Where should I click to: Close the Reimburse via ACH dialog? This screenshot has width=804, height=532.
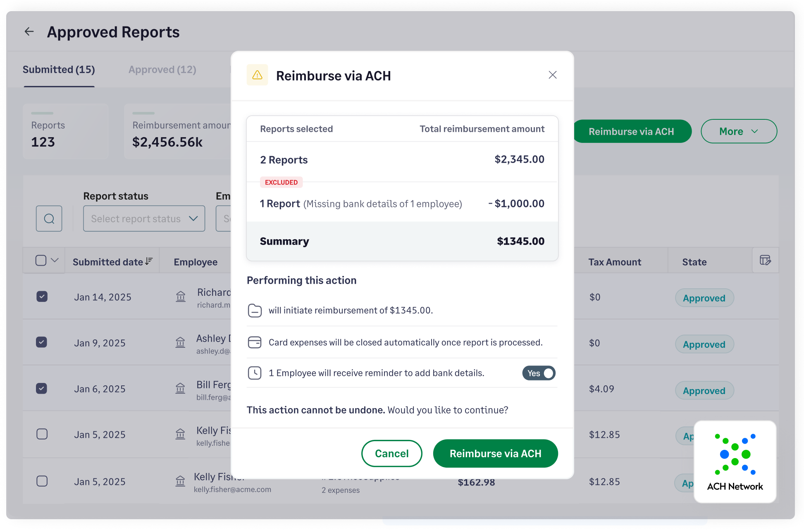(552, 75)
